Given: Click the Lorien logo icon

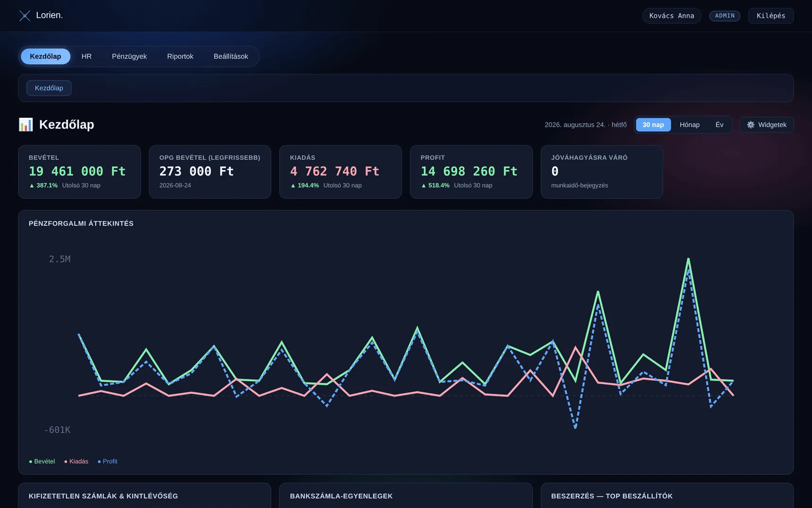Looking at the screenshot, I should pos(25,16).
